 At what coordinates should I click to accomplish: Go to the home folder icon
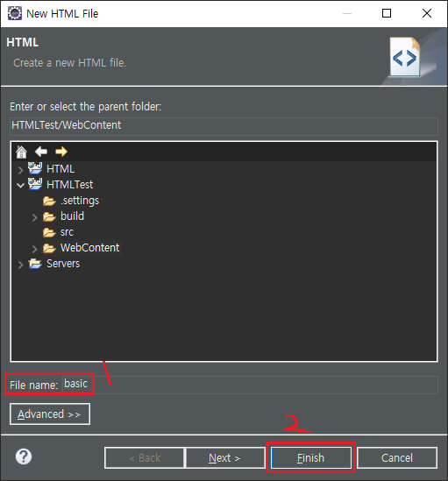pyautogui.click(x=22, y=152)
